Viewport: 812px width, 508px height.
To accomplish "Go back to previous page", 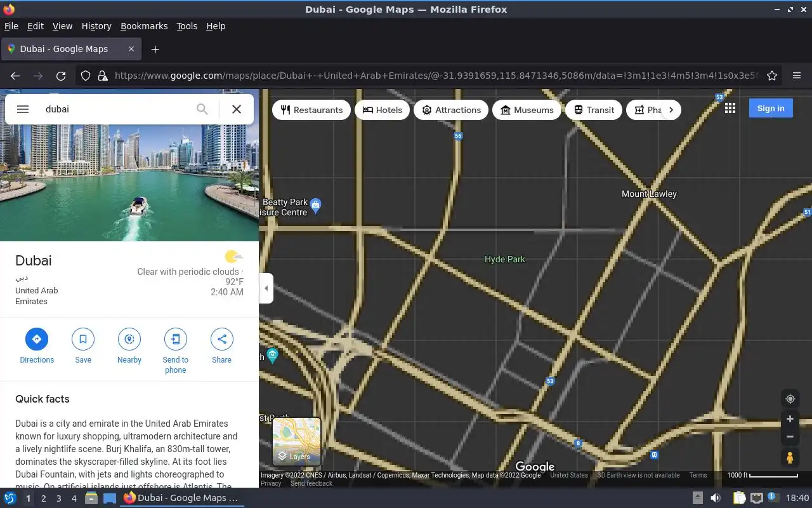I will click(x=15, y=76).
